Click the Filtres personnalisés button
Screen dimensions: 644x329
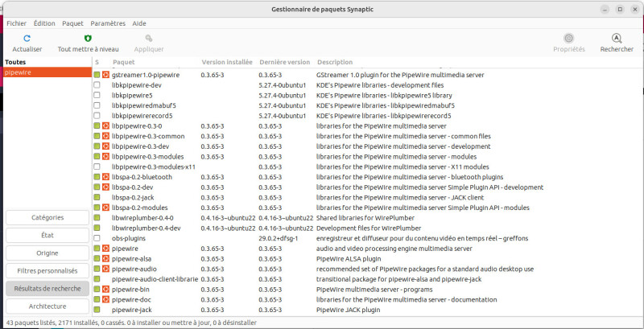click(x=47, y=271)
